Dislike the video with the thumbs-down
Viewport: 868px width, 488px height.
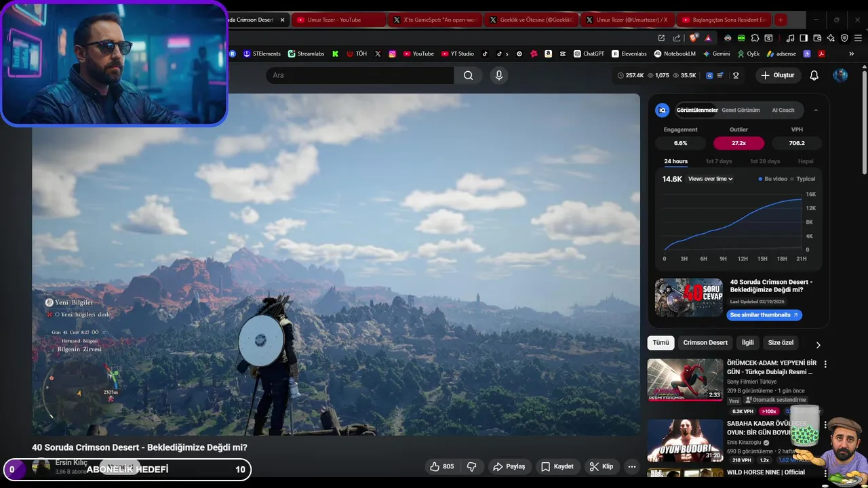[x=471, y=466]
